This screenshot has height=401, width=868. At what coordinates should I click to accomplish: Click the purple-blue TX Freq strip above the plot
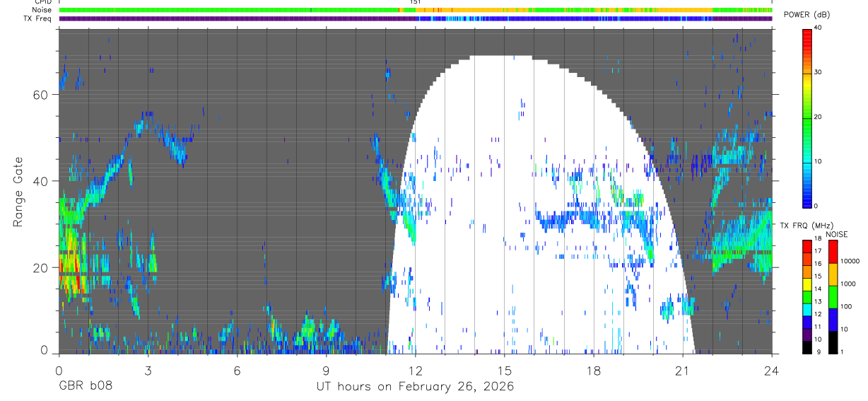click(416, 18)
